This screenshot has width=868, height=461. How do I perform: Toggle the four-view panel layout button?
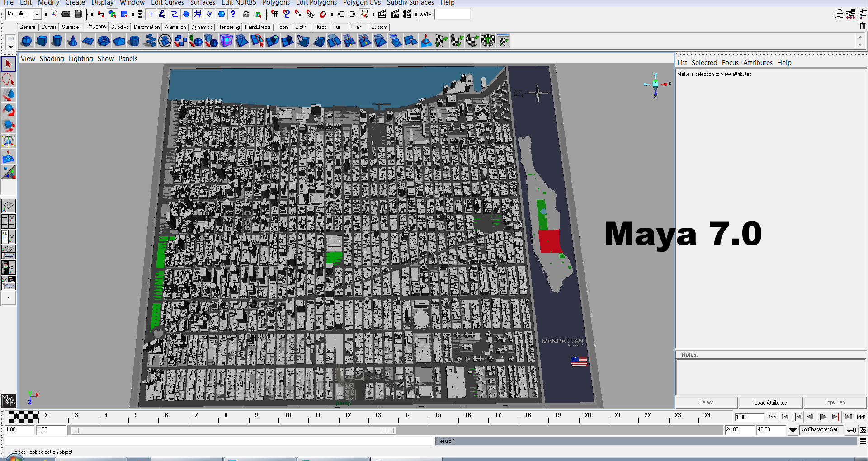(8, 221)
